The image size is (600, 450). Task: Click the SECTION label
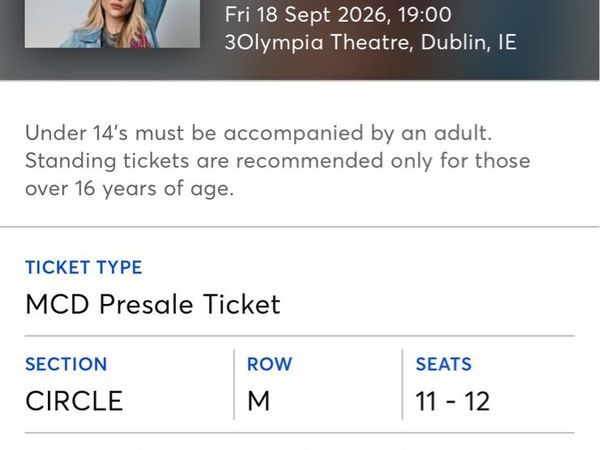[x=66, y=365]
